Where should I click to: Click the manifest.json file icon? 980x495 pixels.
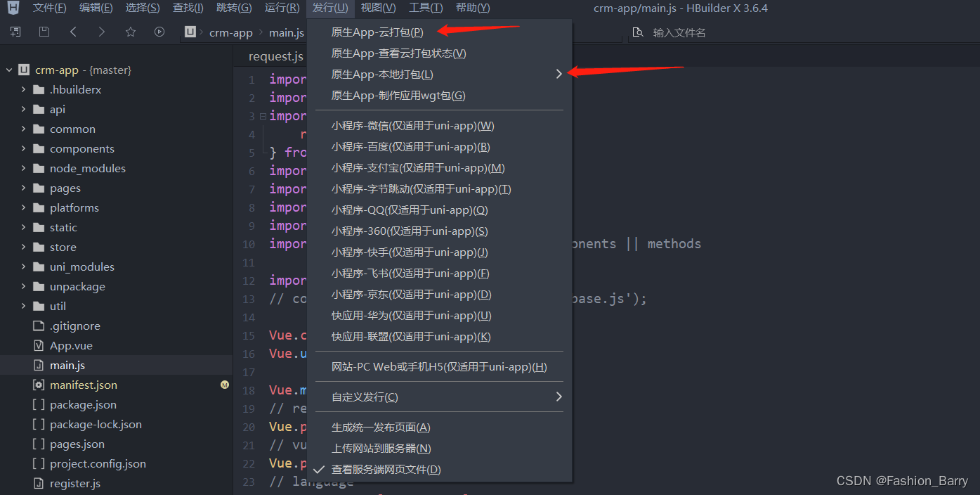tap(39, 385)
